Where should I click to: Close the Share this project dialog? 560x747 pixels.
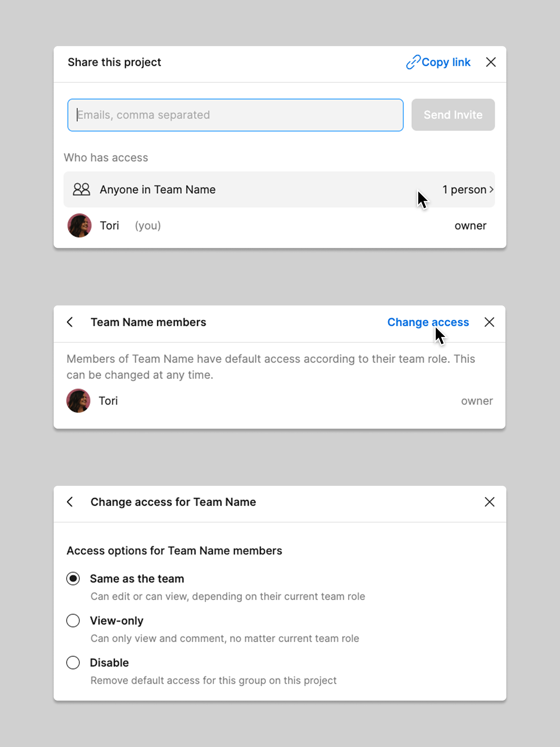click(x=491, y=62)
